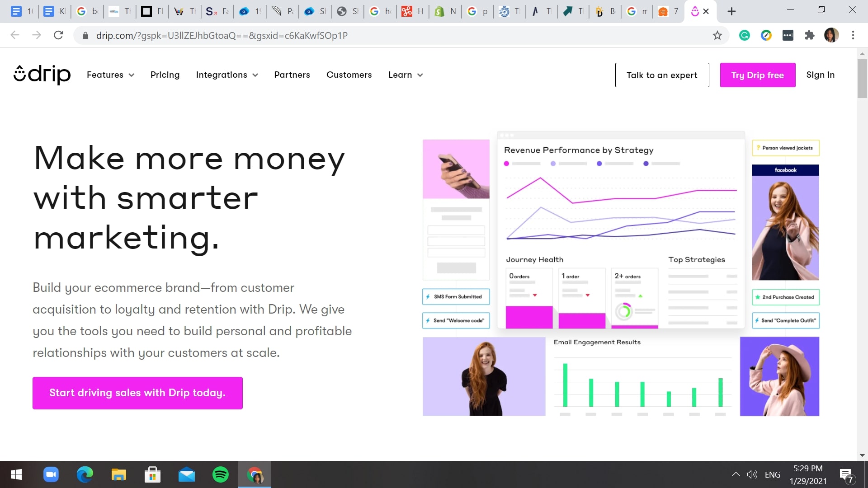Toggle the notification panel icon
868x488 pixels.
(847, 474)
